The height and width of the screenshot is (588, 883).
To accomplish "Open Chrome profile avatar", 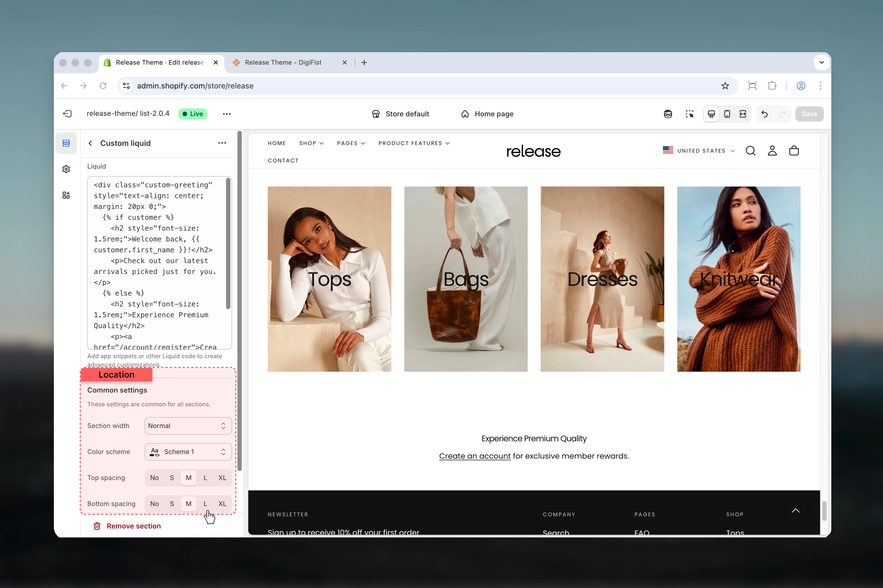I will coord(801,86).
